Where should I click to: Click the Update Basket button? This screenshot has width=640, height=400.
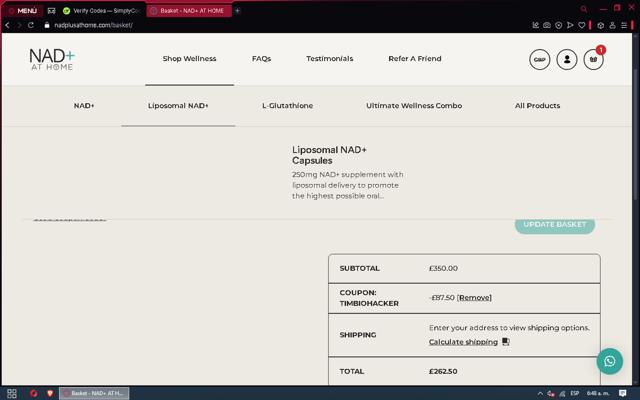coord(555,226)
